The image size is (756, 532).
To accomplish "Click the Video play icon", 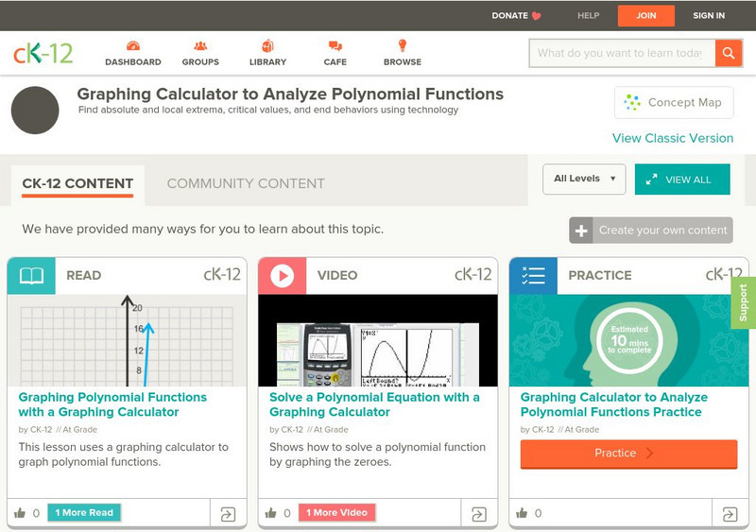I will pyautogui.click(x=282, y=276).
